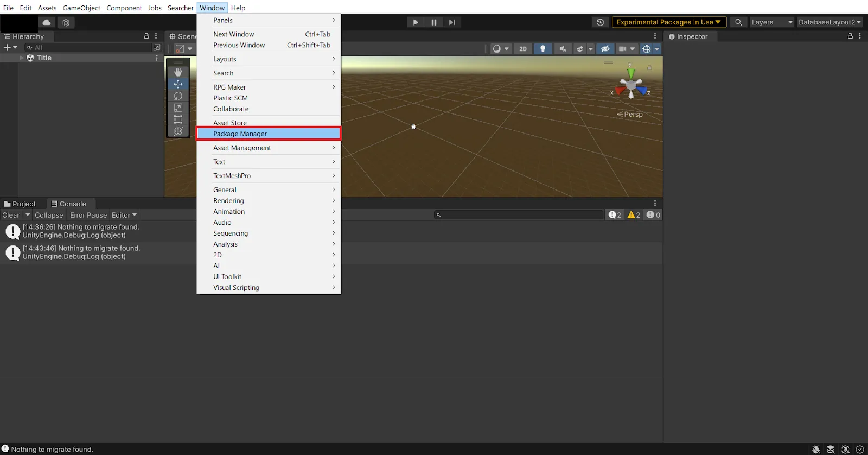868x455 pixels.
Task: Toggle hidden objects visibility in scene
Action: (x=605, y=49)
